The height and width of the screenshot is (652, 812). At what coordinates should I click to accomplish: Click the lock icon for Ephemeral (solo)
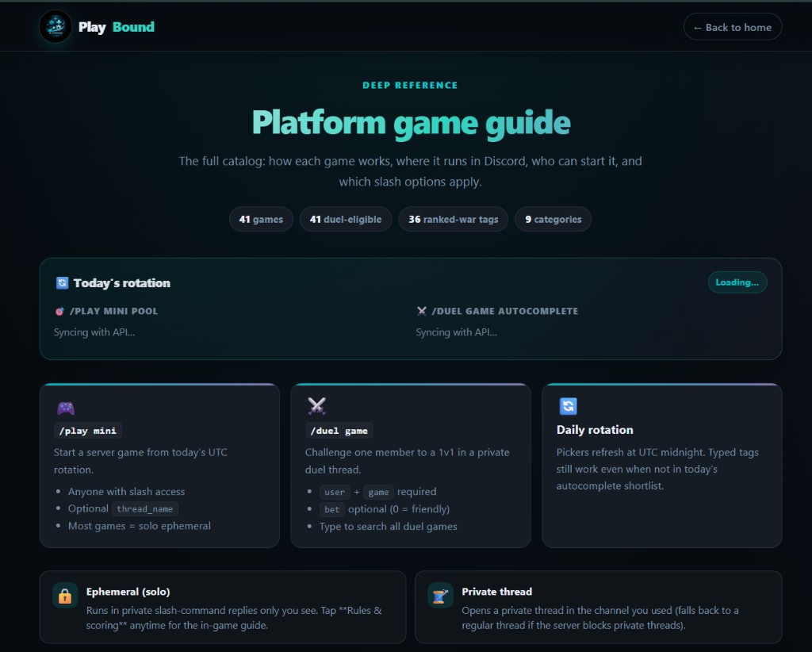click(65, 596)
